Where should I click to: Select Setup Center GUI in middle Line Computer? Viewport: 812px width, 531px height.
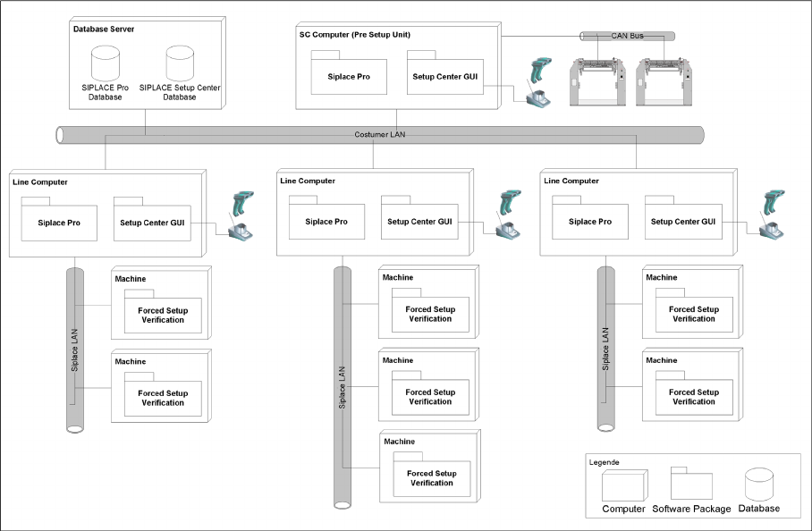(419, 217)
